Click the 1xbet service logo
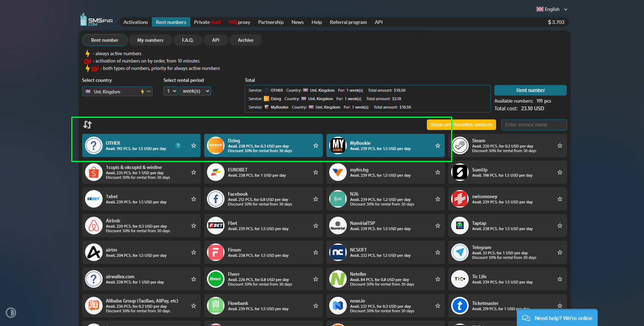 tap(94, 199)
